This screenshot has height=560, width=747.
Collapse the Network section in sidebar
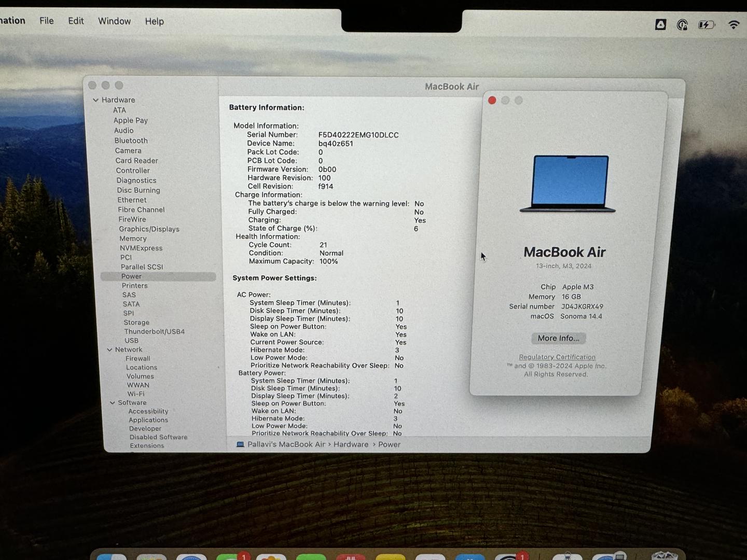pyautogui.click(x=109, y=350)
